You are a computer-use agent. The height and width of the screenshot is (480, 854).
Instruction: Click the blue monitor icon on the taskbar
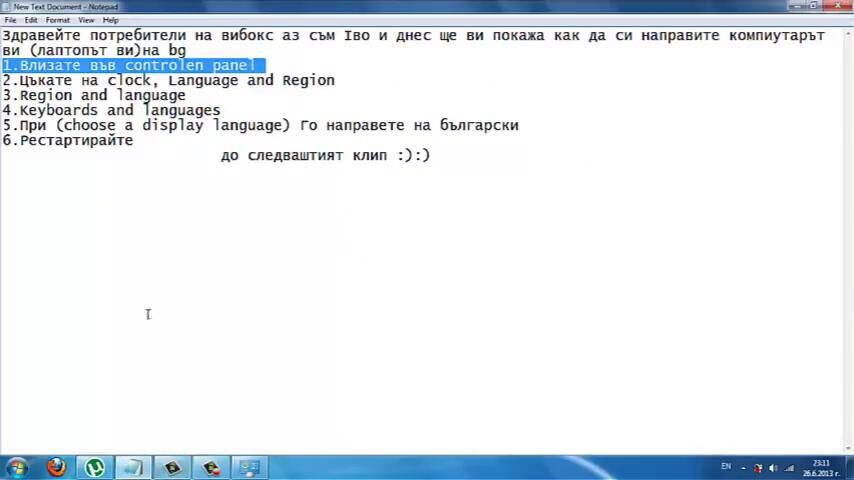249,467
